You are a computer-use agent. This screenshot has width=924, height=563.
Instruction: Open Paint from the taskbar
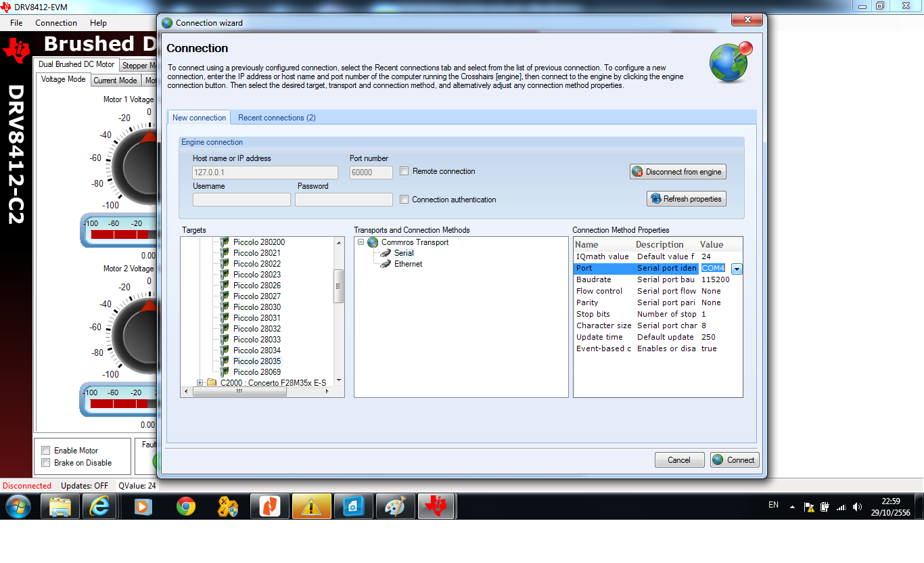pos(394,506)
